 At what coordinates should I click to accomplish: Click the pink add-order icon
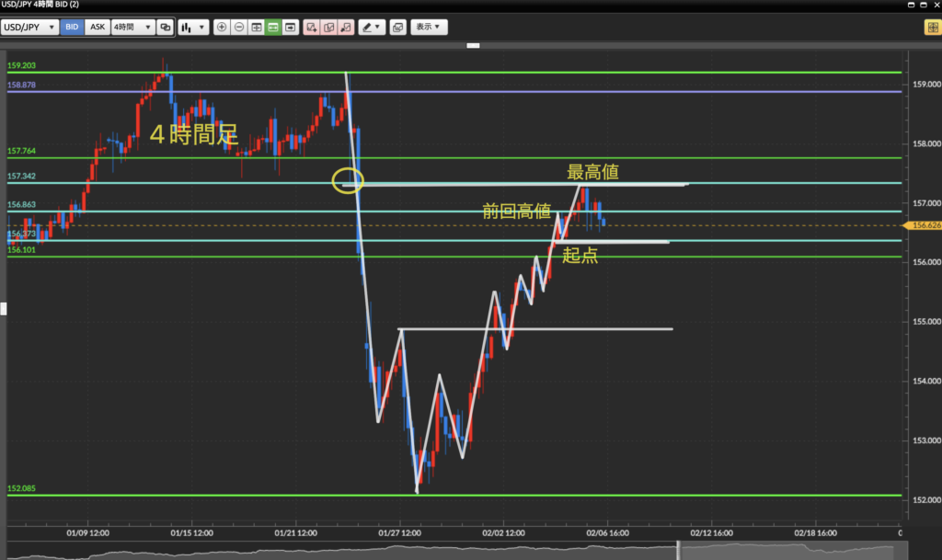(x=312, y=28)
